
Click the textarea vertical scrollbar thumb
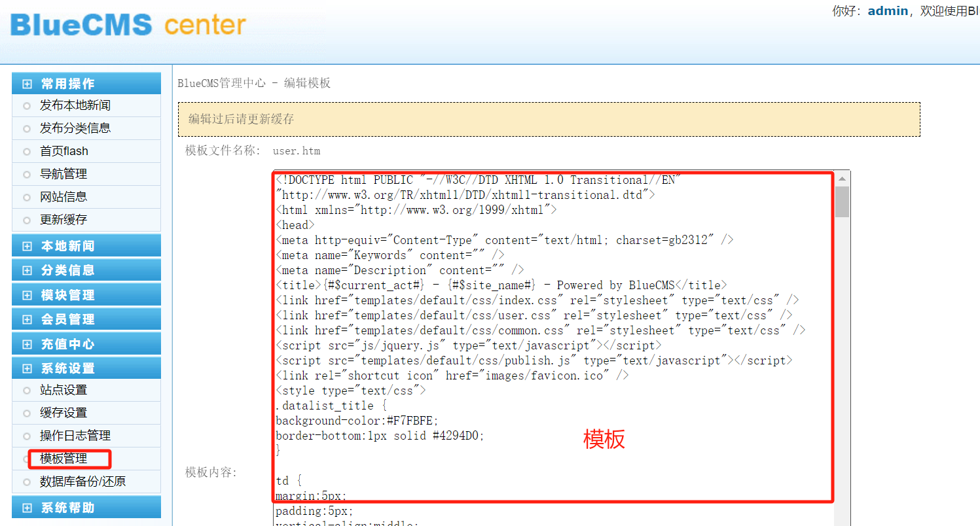(x=843, y=202)
